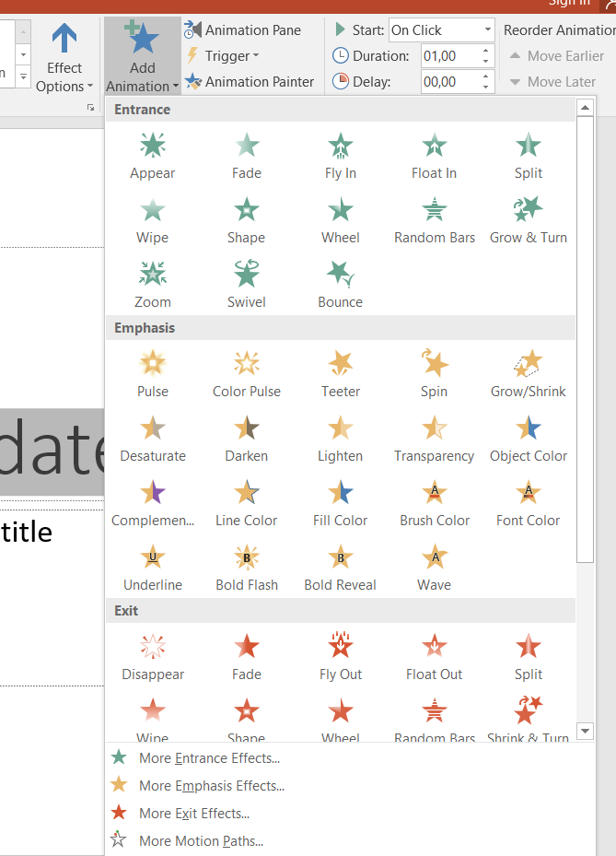Open More Motion Paths
616x856 pixels.
[201, 841]
